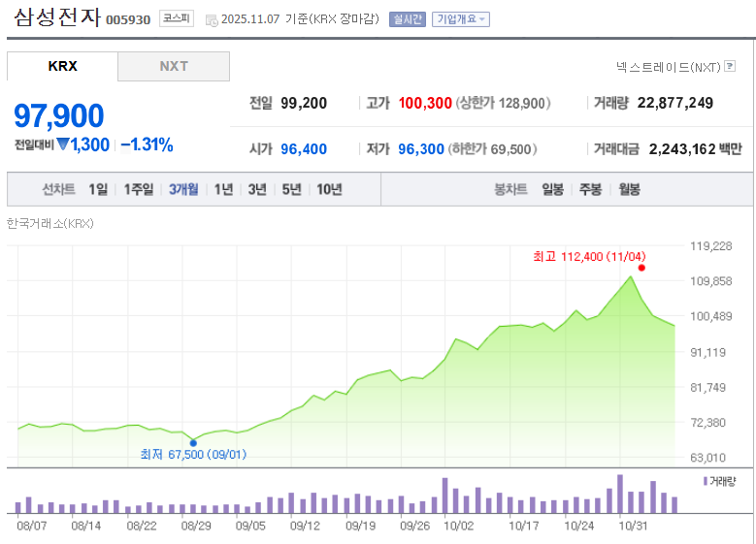Image resolution: width=756 pixels, height=544 pixels.
Task: Click the low price 96,300
Action: [x=421, y=149]
